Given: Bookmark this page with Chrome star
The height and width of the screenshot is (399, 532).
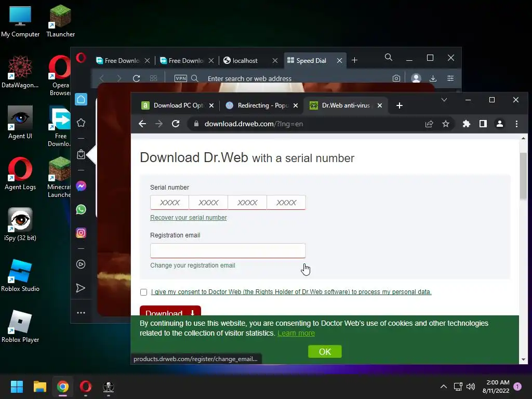Looking at the screenshot, I should coord(445,124).
